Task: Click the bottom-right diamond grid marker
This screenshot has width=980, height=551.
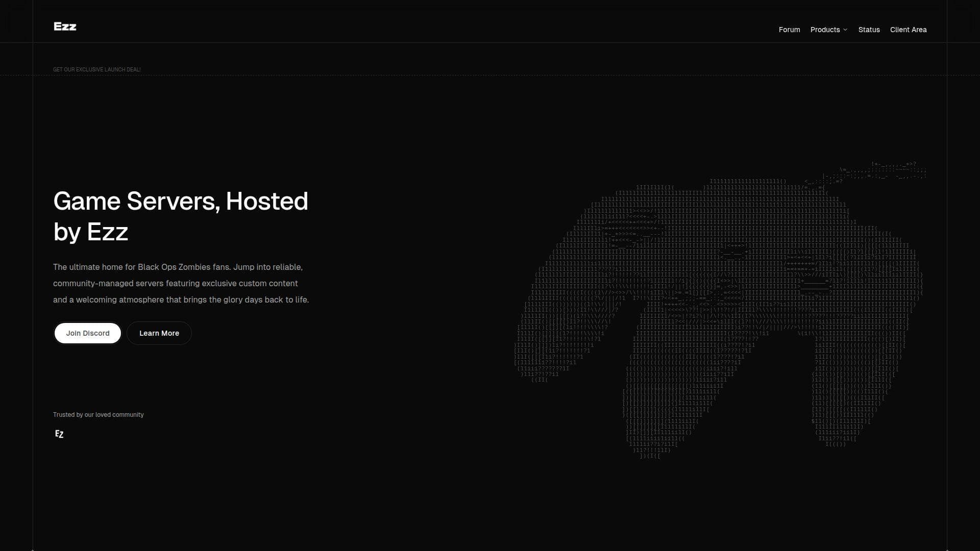Action: [x=947, y=549]
